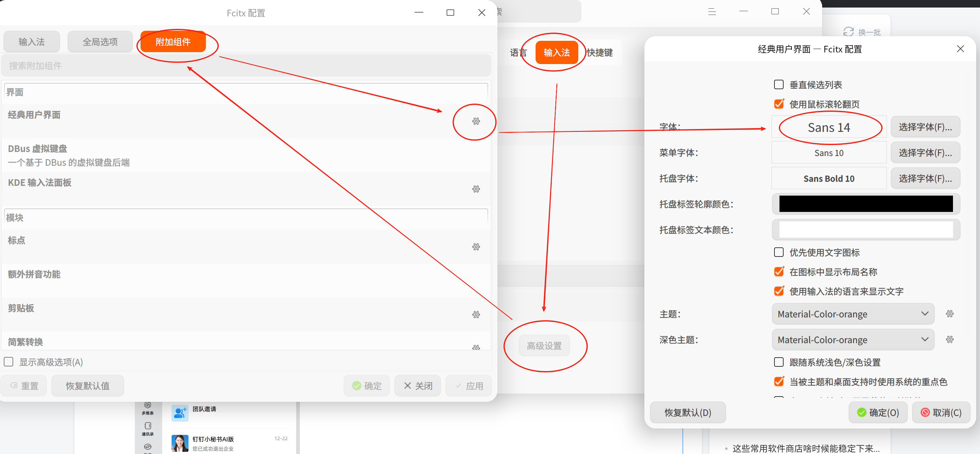Focus the 搜索附加组件 search field
The image size is (980, 454).
(246, 65)
